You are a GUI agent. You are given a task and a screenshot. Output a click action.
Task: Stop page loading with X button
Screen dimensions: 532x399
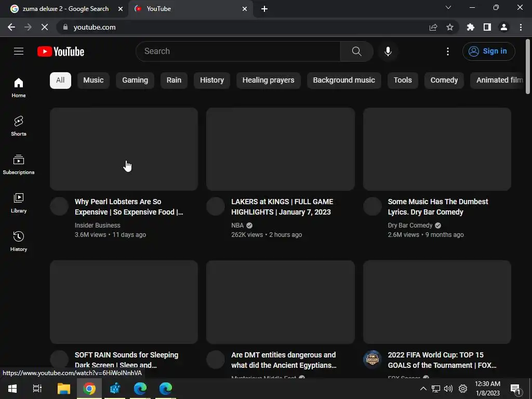(x=45, y=27)
